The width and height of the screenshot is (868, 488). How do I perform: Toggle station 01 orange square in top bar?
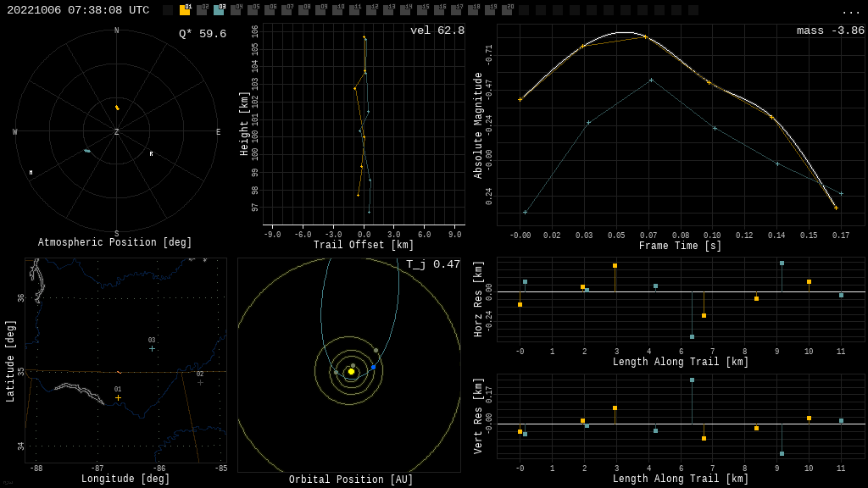coord(185,10)
